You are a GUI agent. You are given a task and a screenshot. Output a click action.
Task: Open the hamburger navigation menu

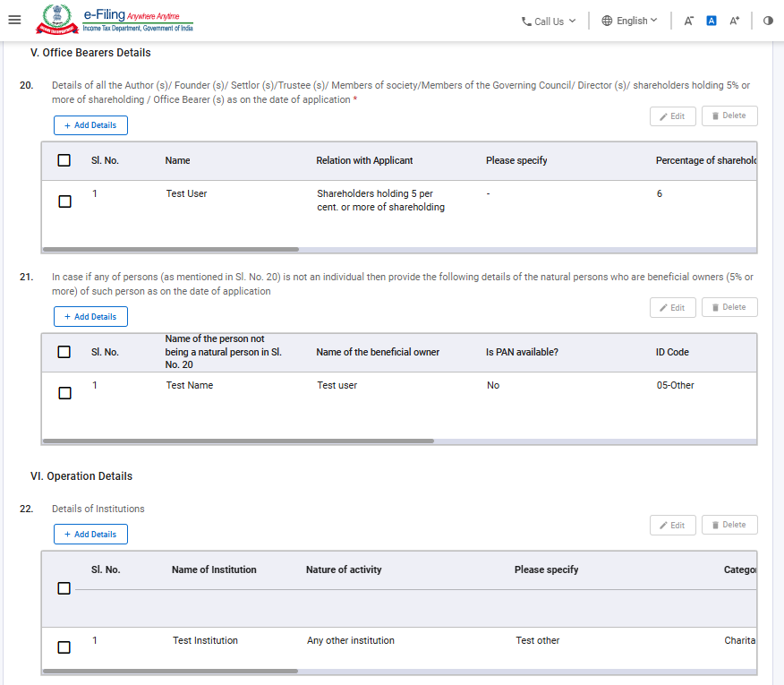tap(14, 20)
